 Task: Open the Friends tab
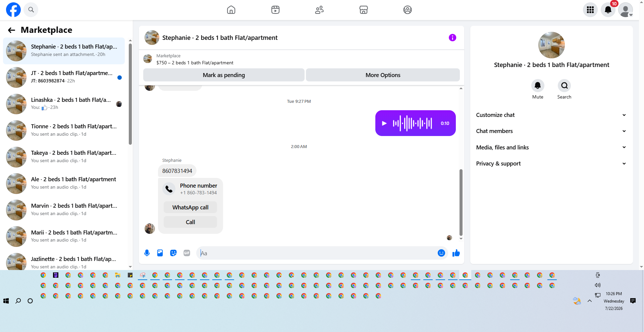(319, 10)
